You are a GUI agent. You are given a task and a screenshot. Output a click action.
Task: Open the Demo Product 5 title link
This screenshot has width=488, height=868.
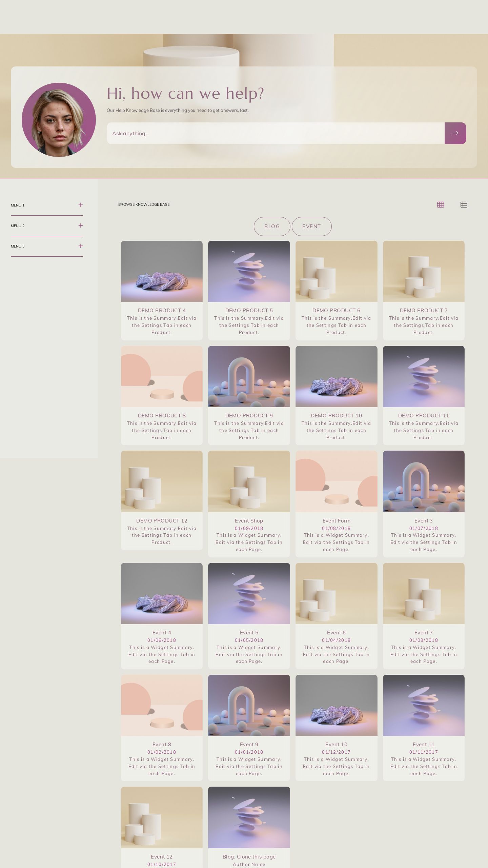[x=249, y=311]
